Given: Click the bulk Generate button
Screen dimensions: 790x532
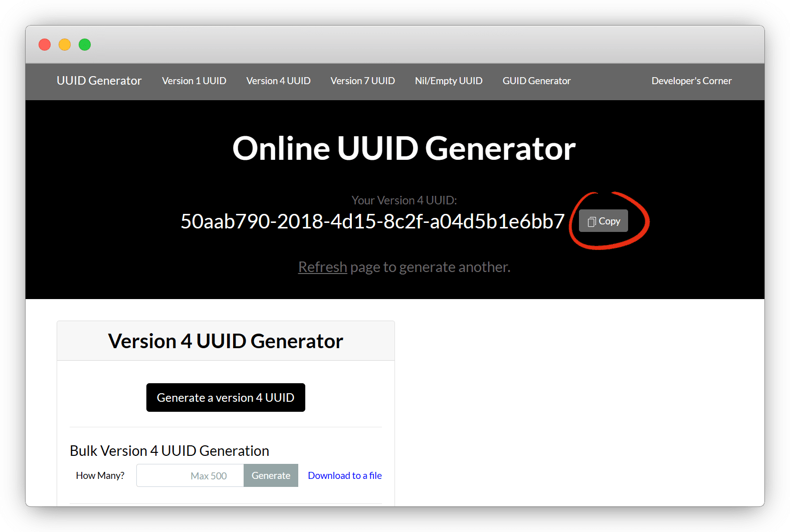Looking at the screenshot, I should [271, 475].
